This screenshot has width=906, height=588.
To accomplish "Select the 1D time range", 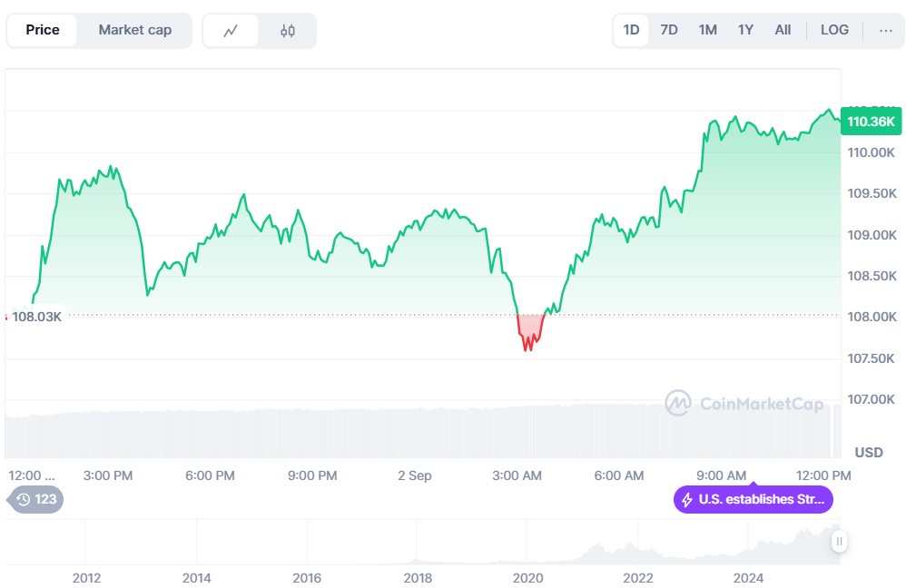I will point(631,30).
